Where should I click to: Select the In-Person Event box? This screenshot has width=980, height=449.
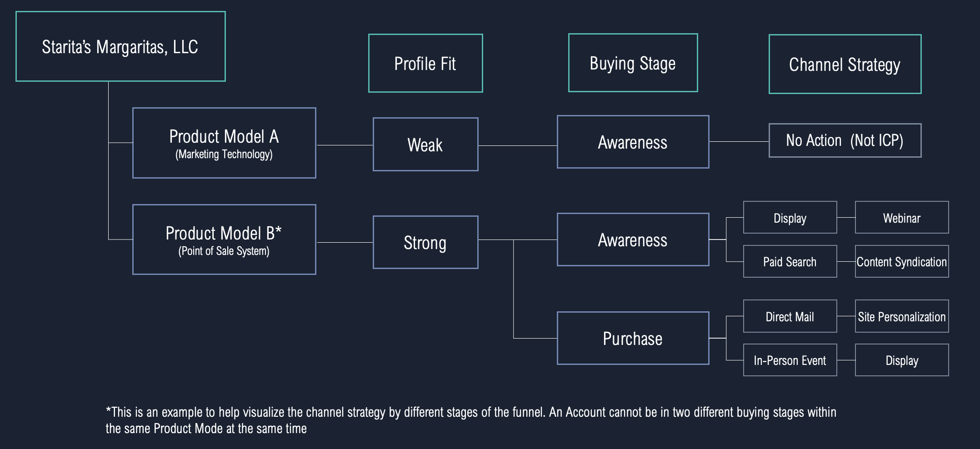790,360
